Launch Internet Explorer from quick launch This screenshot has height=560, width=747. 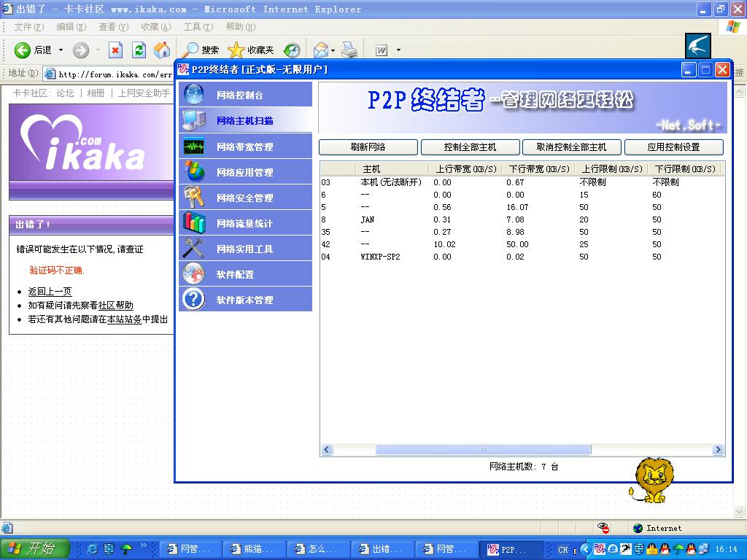coord(93,549)
